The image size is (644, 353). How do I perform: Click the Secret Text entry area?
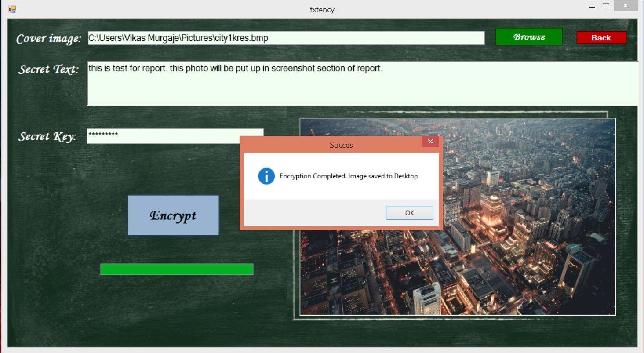pyautogui.click(x=308, y=84)
